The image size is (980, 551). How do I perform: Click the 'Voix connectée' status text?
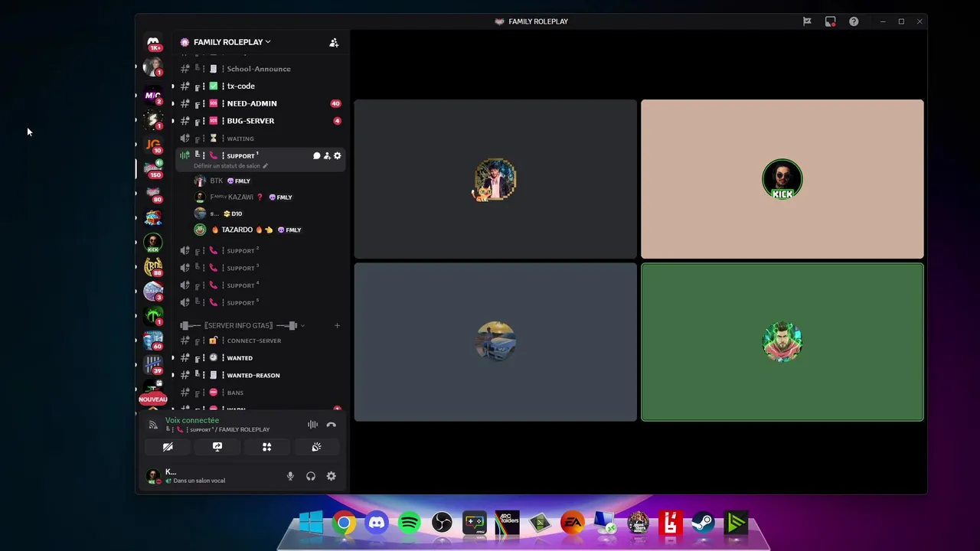point(192,420)
